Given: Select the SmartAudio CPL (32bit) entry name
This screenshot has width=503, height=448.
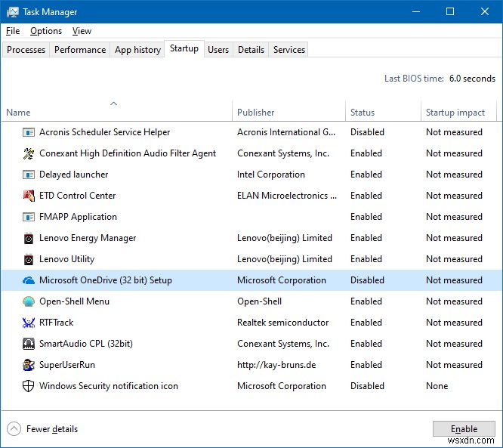Looking at the screenshot, I should (x=86, y=344).
